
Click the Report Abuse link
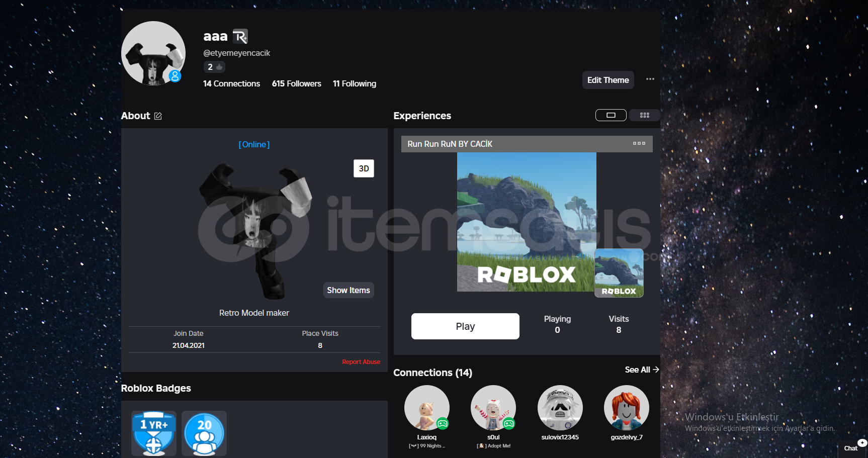coord(361,362)
